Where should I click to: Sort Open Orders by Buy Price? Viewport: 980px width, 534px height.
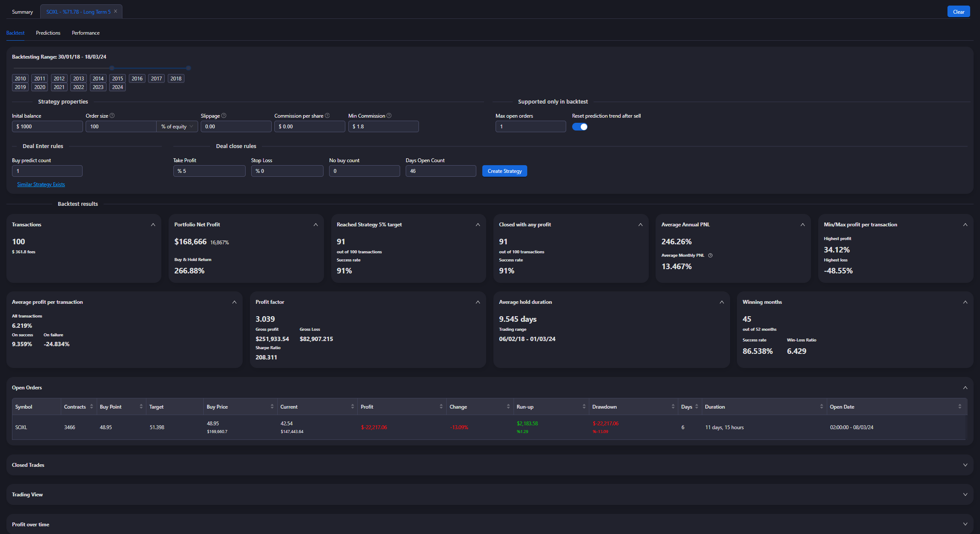coord(272,406)
